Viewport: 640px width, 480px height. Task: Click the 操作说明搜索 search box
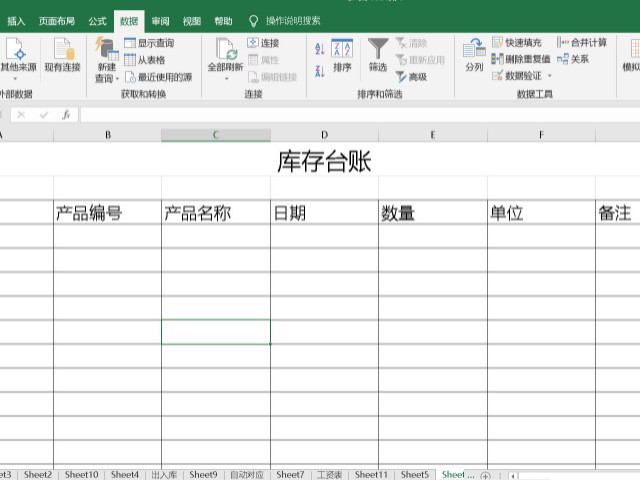293,21
